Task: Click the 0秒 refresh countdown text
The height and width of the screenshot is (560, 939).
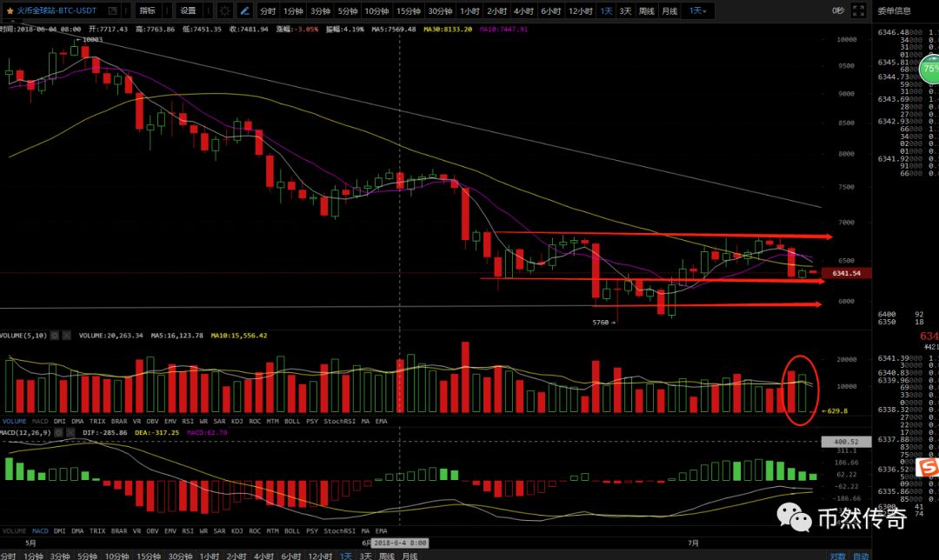Action: click(838, 10)
